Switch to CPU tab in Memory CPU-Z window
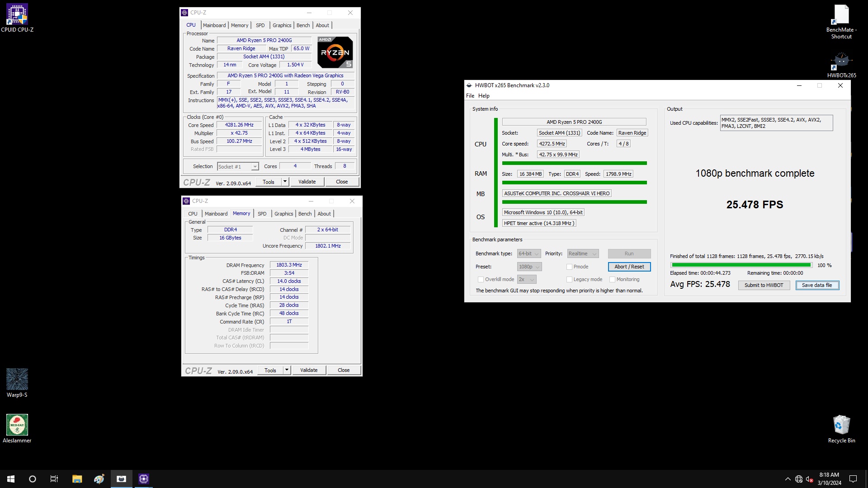868x488 pixels. [193, 214]
